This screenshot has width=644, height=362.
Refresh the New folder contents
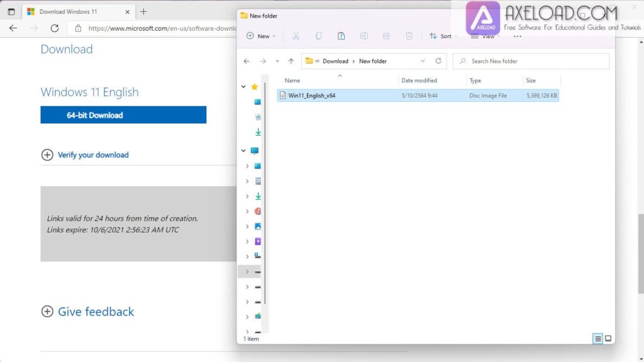coord(438,61)
